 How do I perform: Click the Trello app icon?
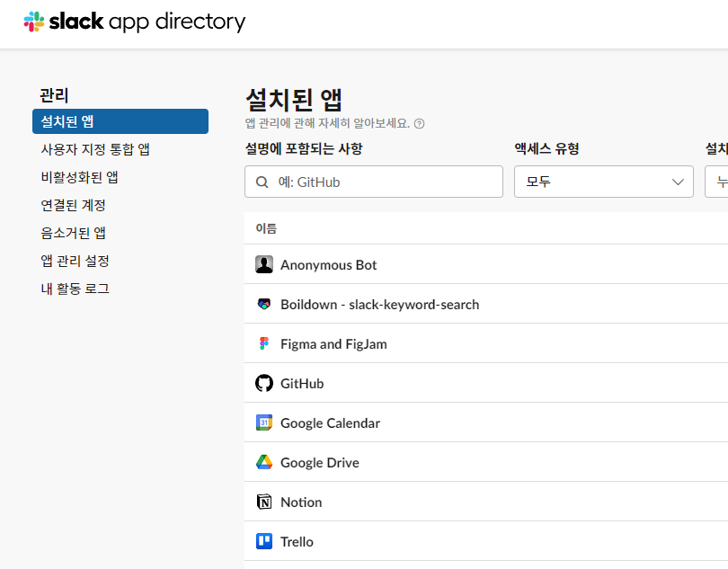264,541
